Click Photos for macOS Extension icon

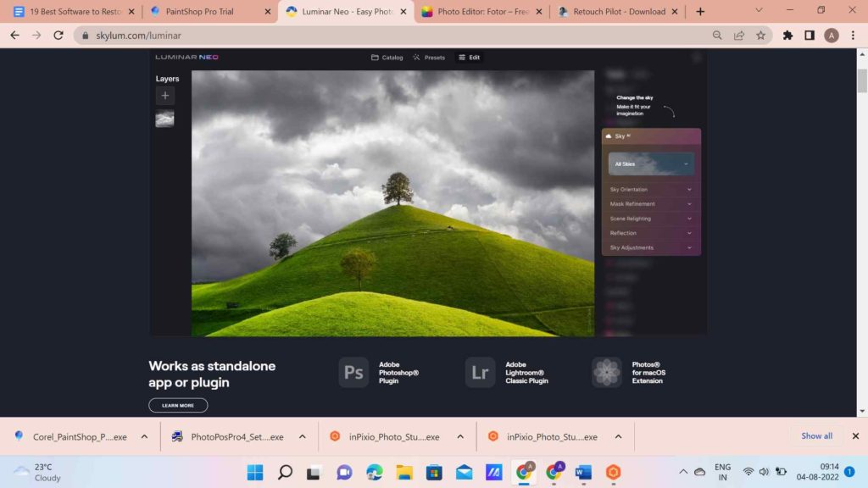click(607, 373)
